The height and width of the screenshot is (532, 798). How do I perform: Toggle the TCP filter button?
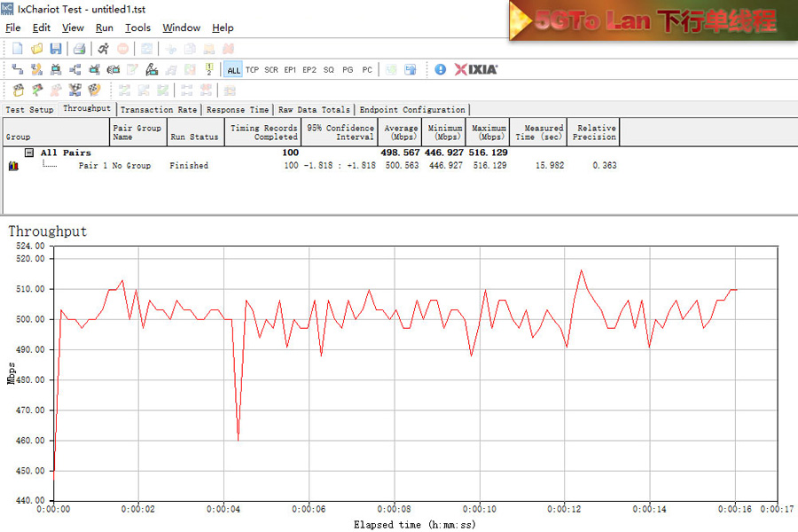coord(253,70)
